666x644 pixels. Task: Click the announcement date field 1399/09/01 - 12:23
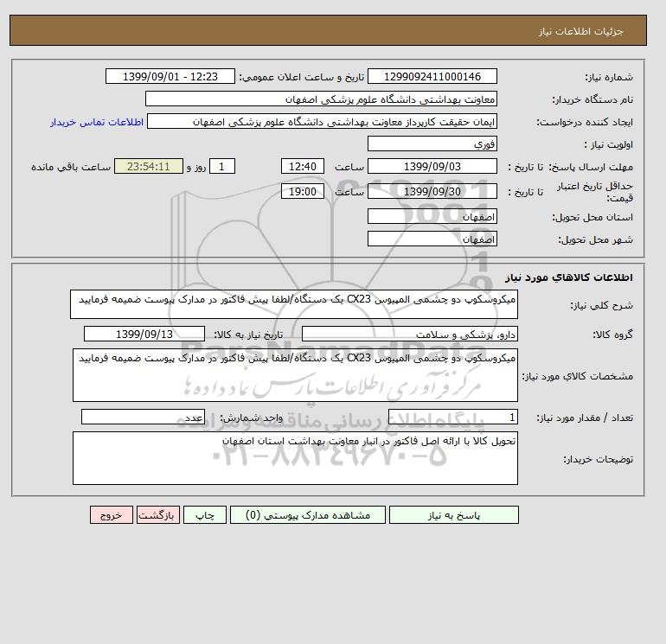(170, 76)
